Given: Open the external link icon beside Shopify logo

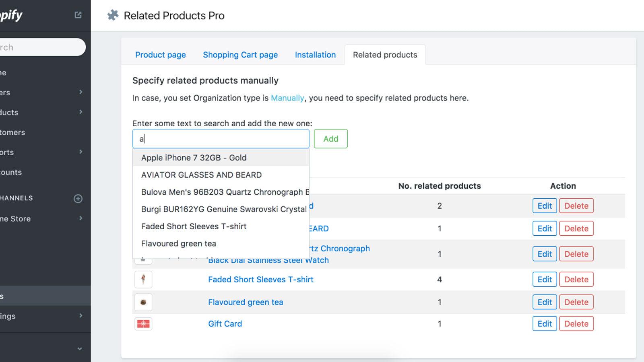Looking at the screenshot, I should 78,14.
